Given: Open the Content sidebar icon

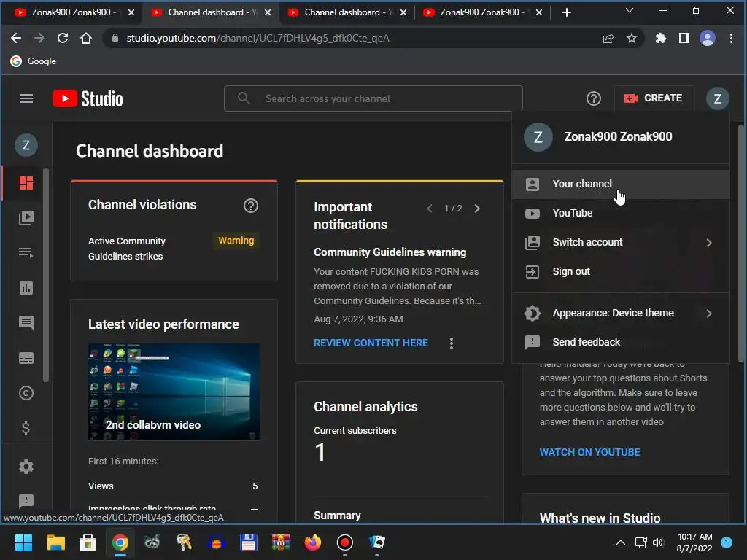Looking at the screenshot, I should tap(26, 218).
